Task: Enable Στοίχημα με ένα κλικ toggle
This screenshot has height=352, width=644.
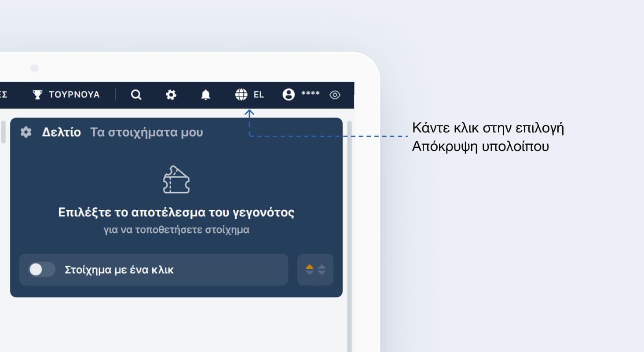Action: tap(41, 270)
